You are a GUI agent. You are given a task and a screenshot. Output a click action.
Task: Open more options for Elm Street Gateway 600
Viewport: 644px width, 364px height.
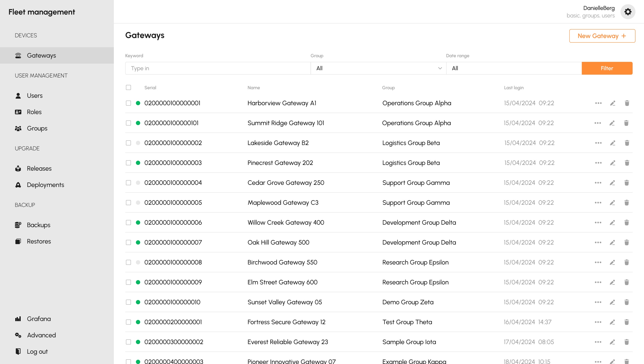coord(598,282)
